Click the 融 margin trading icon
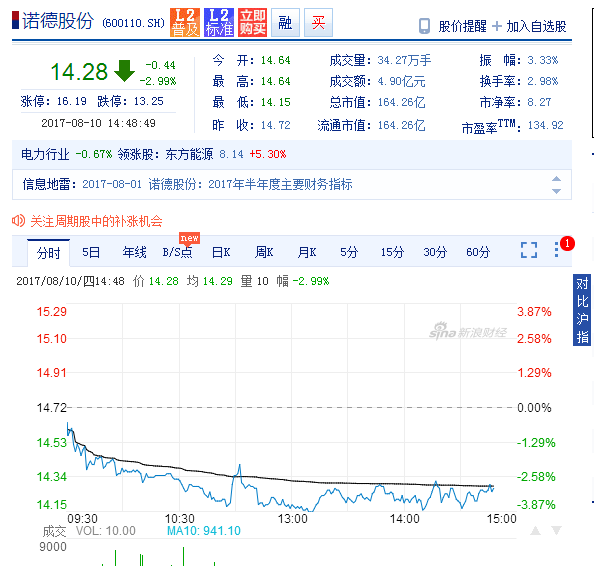The image size is (594, 566). click(x=286, y=23)
